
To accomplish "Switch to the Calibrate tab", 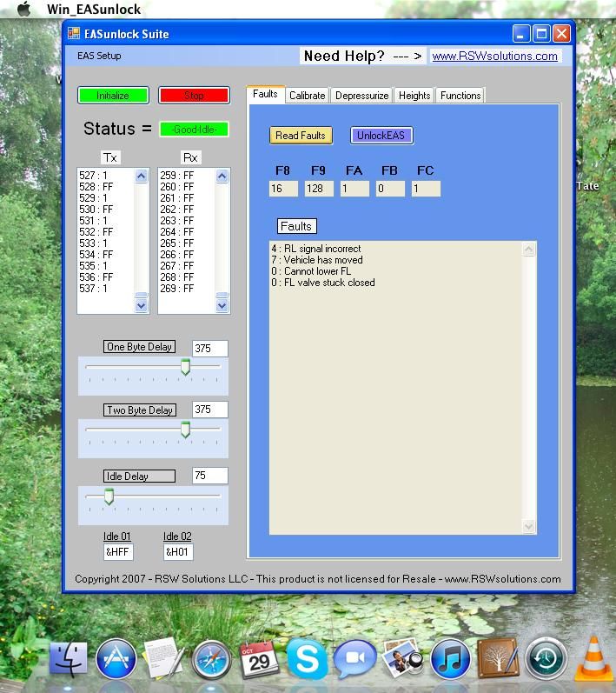I will [308, 96].
